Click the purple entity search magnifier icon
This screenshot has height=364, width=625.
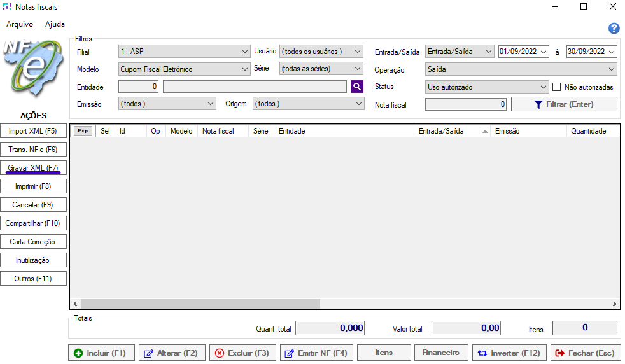click(356, 87)
